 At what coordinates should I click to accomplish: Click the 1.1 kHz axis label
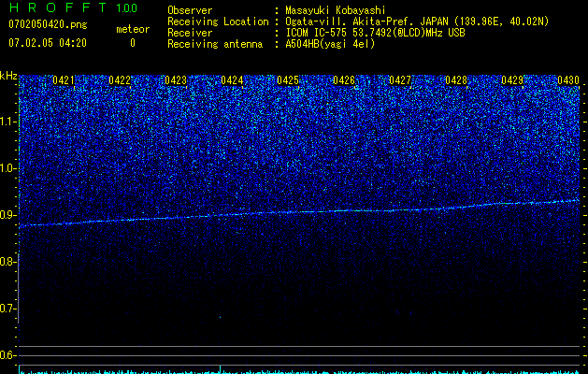pos(8,122)
